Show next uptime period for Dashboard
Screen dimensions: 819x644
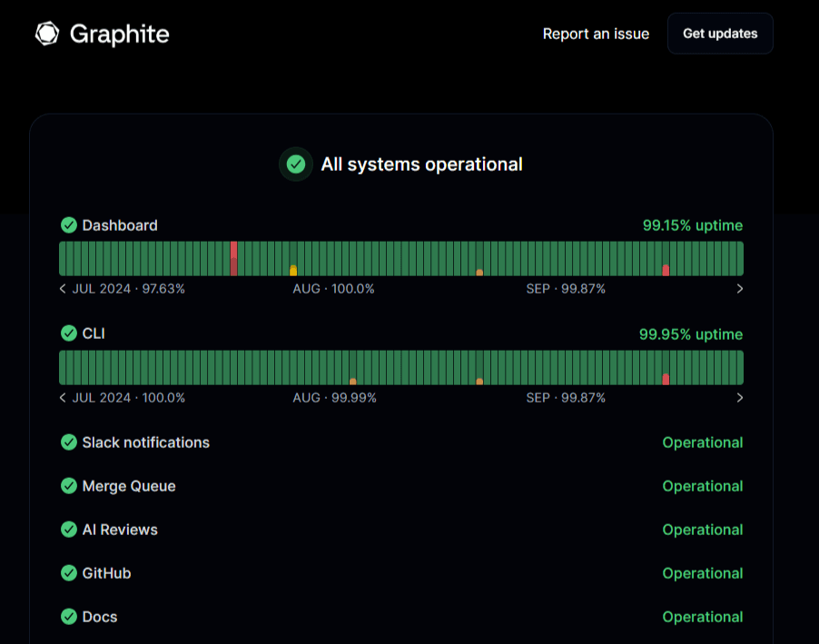tap(740, 288)
